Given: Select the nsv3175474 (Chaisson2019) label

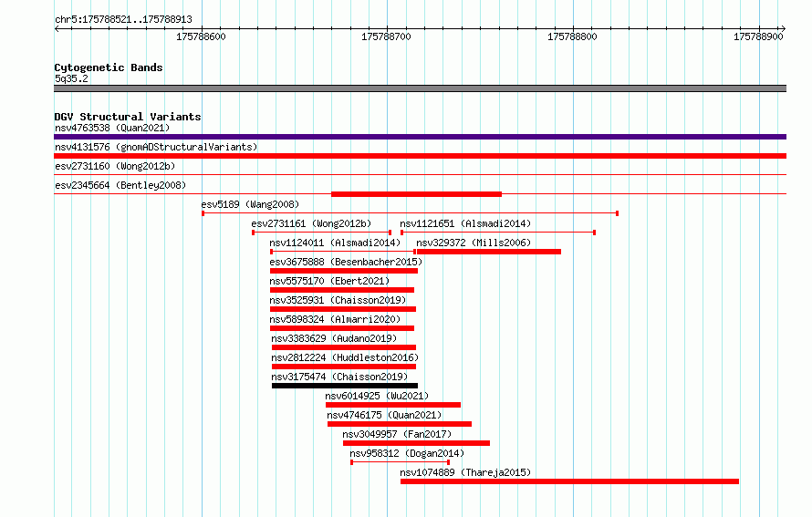Looking at the screenshot, I should point(339,377).
